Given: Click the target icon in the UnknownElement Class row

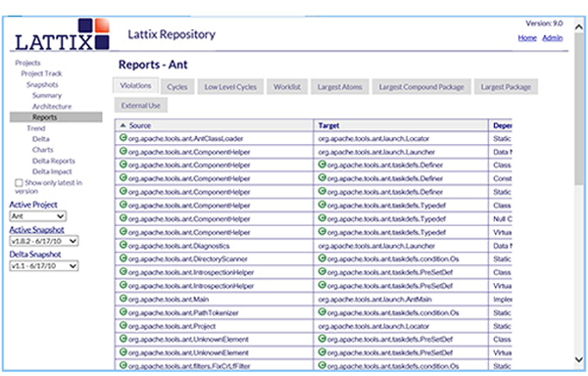Looking at the screenshot, I should 322,339.
